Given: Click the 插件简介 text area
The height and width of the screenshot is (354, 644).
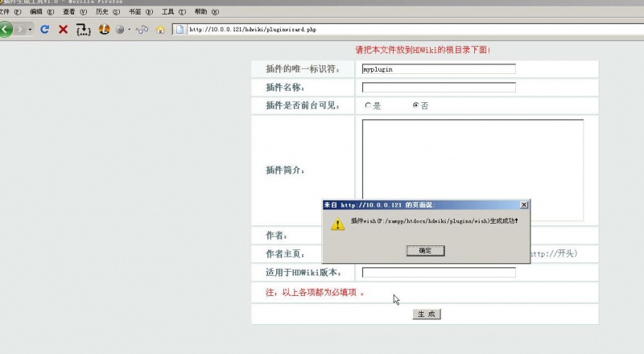Looking at the screenshot, I should pos(473,170).
